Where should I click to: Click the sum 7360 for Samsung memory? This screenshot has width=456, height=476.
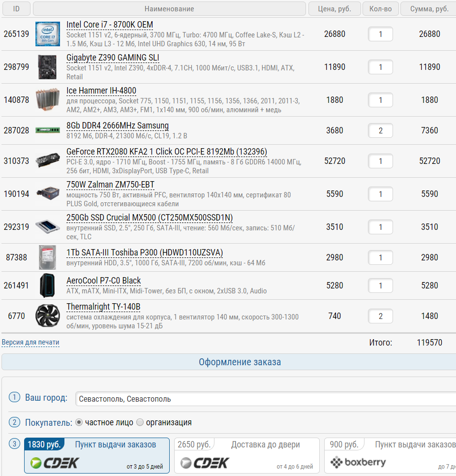(x=429, y=130)
